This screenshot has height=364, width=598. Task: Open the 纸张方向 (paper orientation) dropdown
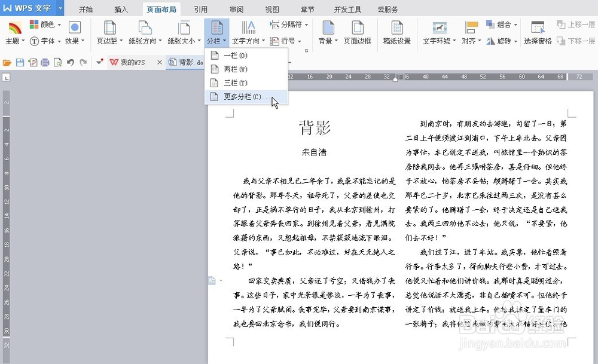pos(147,33)
